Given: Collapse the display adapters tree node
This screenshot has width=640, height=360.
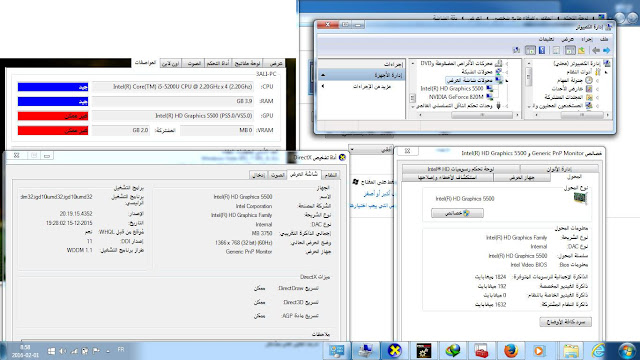Looking at the screenshot, I should click(x=507, y=80).
